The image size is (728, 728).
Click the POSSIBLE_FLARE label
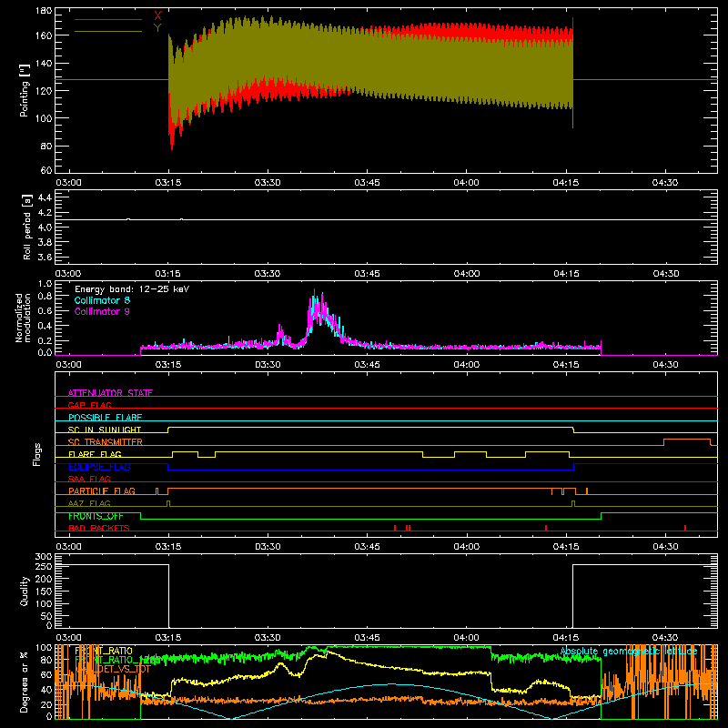pos(105,418)
